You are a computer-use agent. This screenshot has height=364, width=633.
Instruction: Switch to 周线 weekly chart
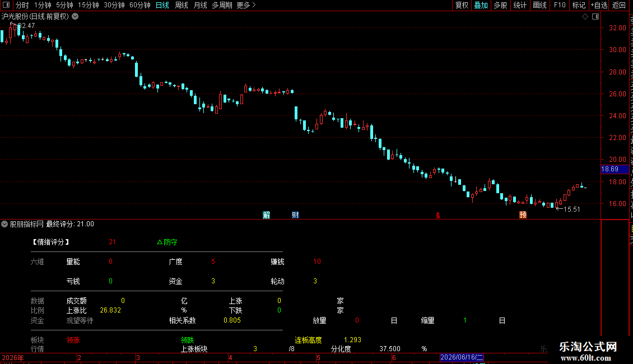point(181,5)
